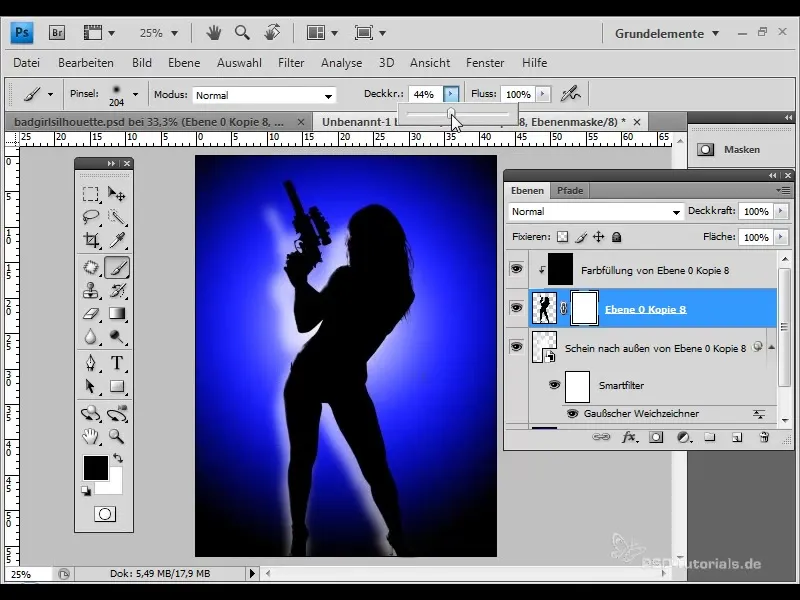
Task: Toggle lock transparent pixels
Action: click(562, 237)
